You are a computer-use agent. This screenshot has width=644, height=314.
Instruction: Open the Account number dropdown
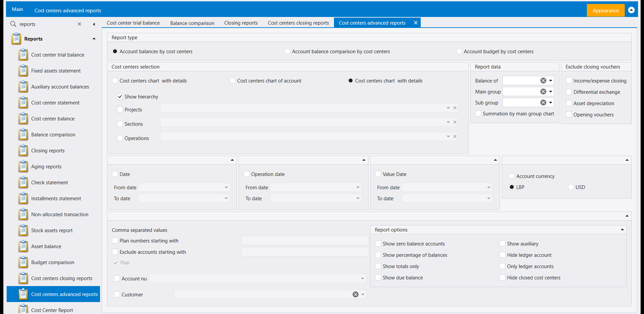[363, 278]
